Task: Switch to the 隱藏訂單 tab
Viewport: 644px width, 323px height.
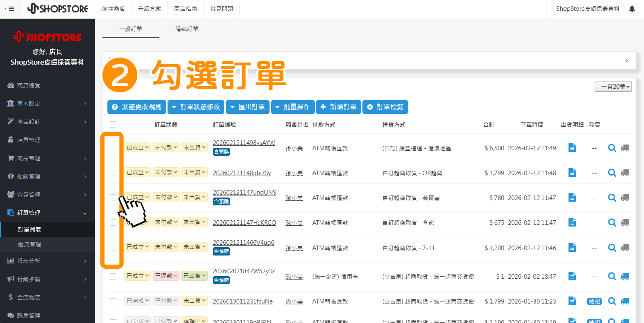Action: point(187,29)
